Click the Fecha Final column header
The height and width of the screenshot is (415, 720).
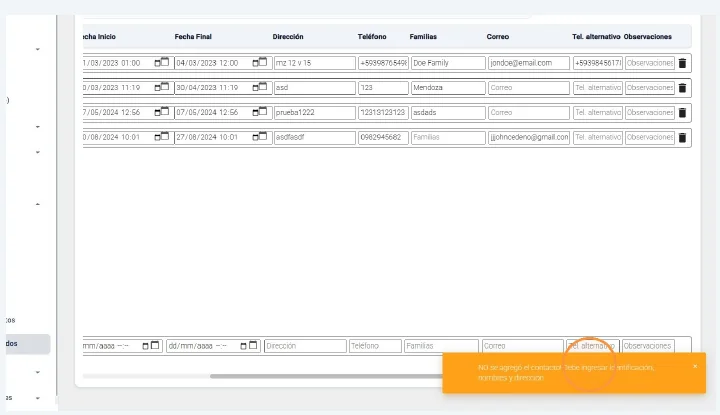coord(193,37)
